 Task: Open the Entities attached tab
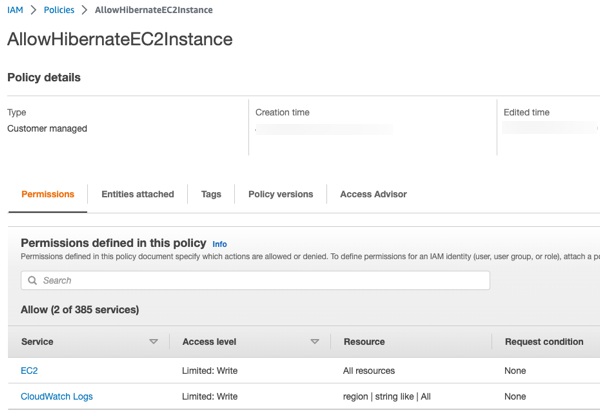point(138,194)
